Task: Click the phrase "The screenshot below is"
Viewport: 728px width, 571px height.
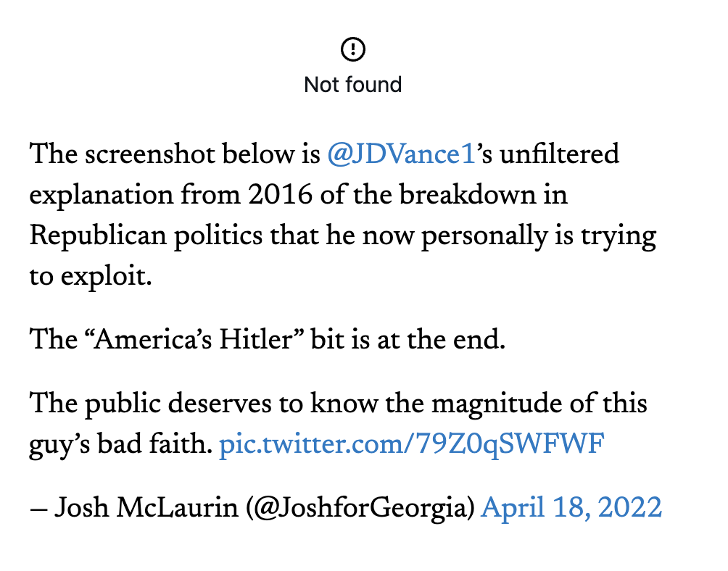Action: pyautogui.click(x=175, y=154)
